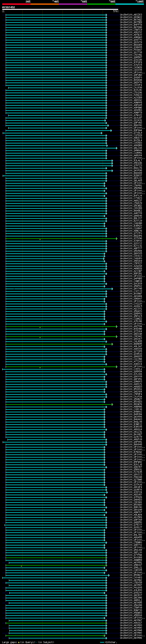This screenshot has height=644, width=146.
Task: Click the UniRef100_Q56FK2 label
Action: (131, 286)
